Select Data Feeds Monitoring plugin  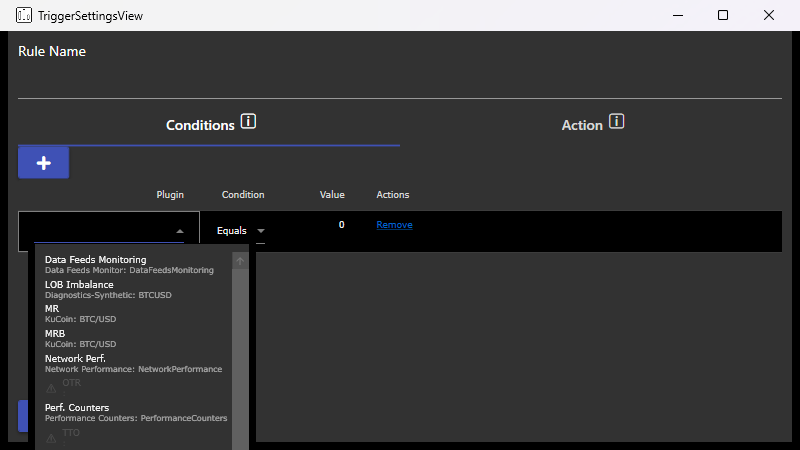click(x=134, y=264)
